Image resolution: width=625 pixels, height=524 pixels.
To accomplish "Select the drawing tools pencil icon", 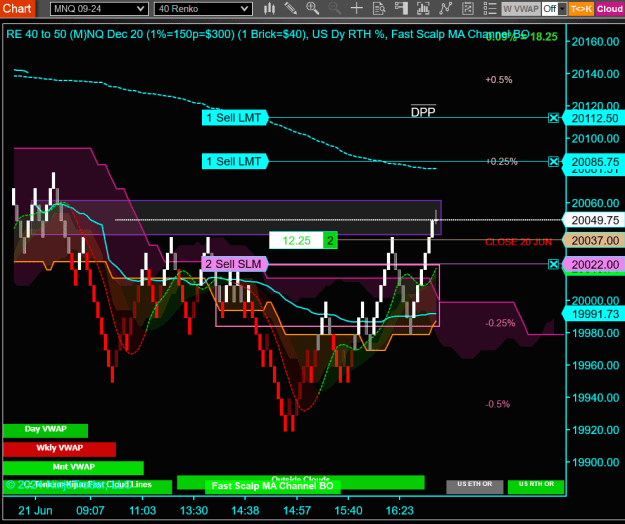I will click(x=291, y=8).
